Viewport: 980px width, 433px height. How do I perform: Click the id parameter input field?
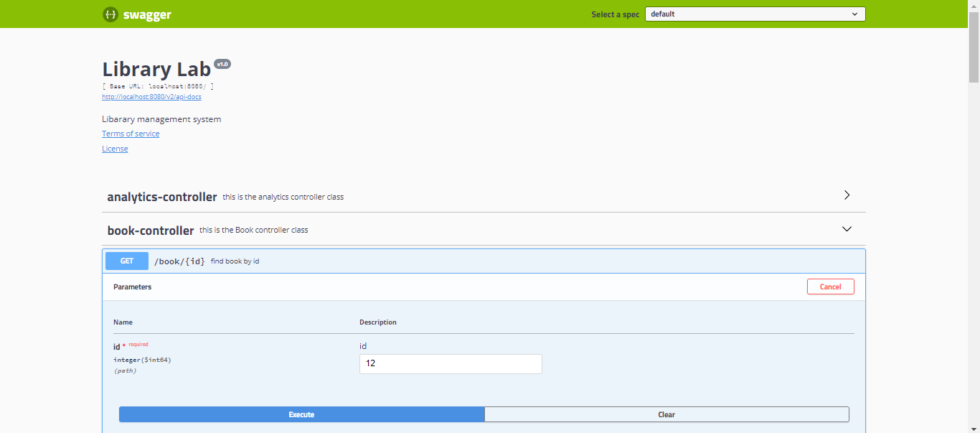[450, 363]
